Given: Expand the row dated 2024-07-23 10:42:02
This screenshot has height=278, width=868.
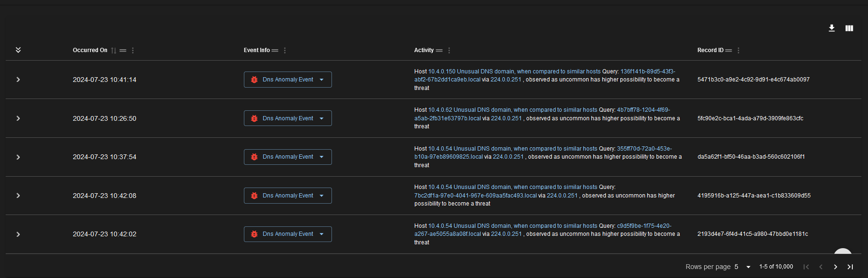Looking at the screenshot, I should (18, 234).
